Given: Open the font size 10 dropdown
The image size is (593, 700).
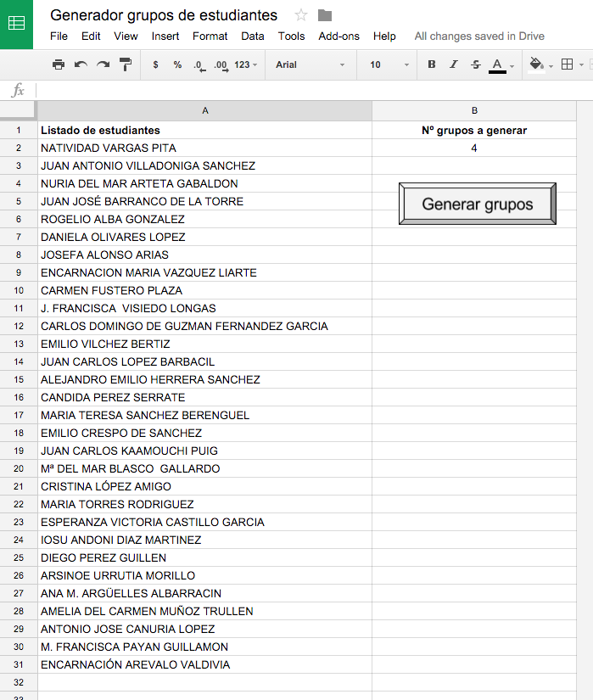Looking at the screenshot, I should tap(389, 64).
